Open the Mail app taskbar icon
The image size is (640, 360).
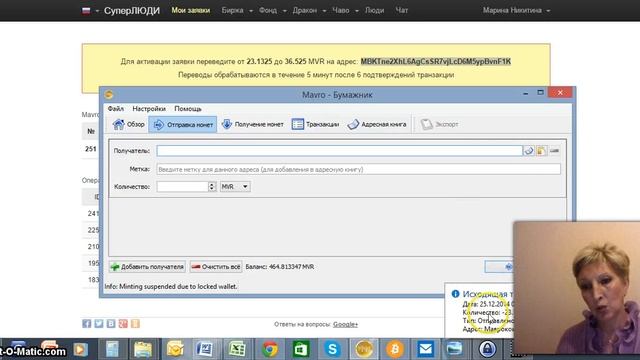click(426, 349)
